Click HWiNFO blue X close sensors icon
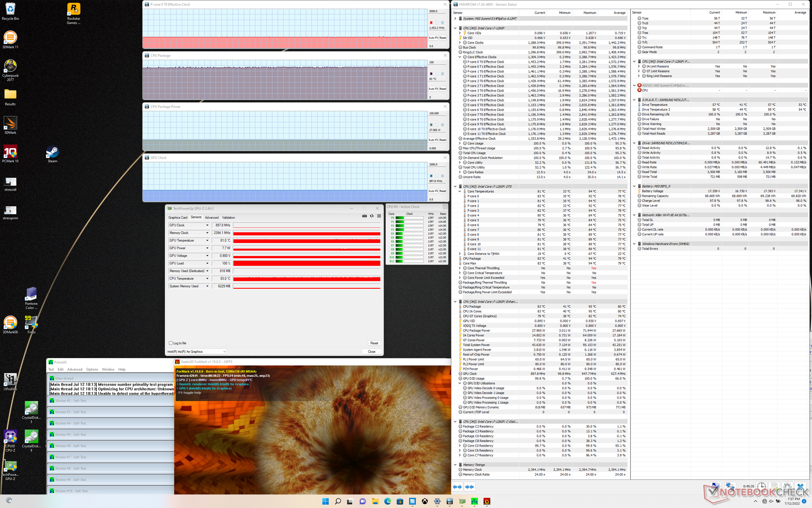Image resolution: width=812 pixels, height=508 pixels. (x=800, y=486)
